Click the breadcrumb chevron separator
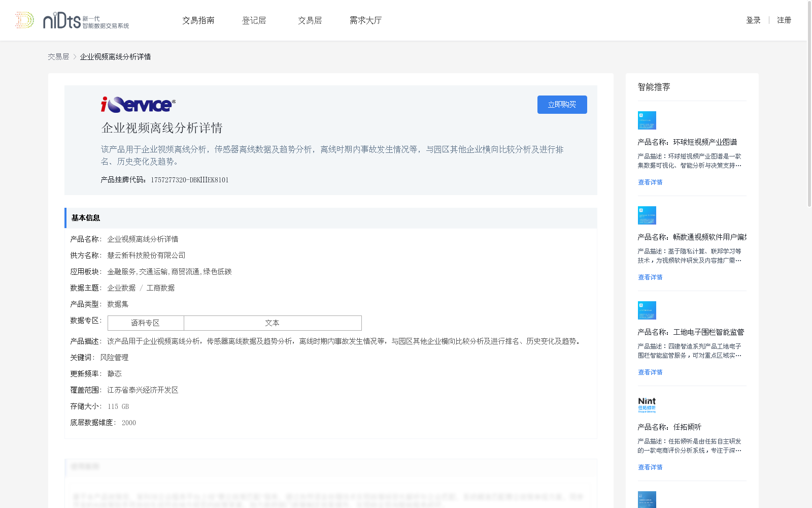The width and height of the screenshot is (812, 508). coord(75,57)
